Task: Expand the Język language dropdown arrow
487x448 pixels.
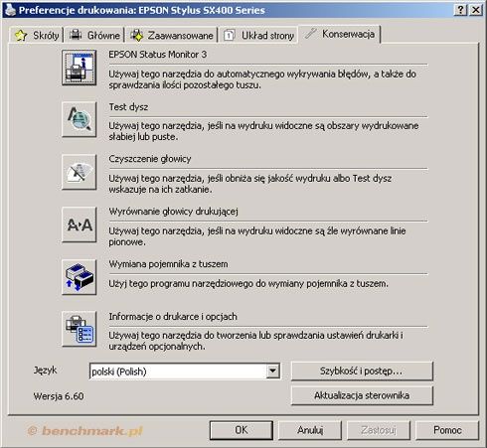Action: pos(272,371)
